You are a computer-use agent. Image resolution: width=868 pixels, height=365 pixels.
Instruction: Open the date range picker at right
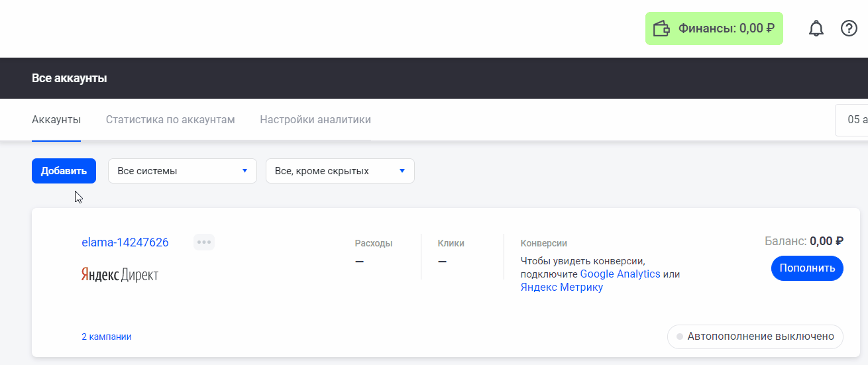click(854, 120)
